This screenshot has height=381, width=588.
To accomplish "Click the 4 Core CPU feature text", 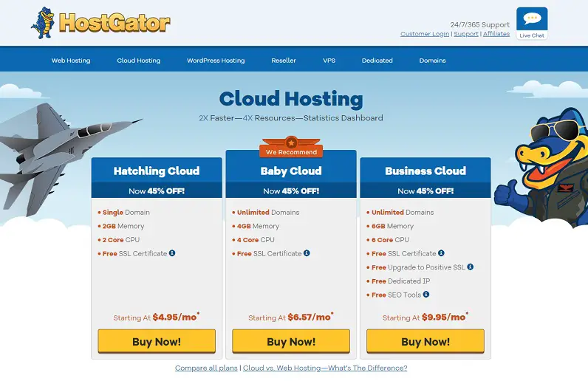I will click(256, 240).
